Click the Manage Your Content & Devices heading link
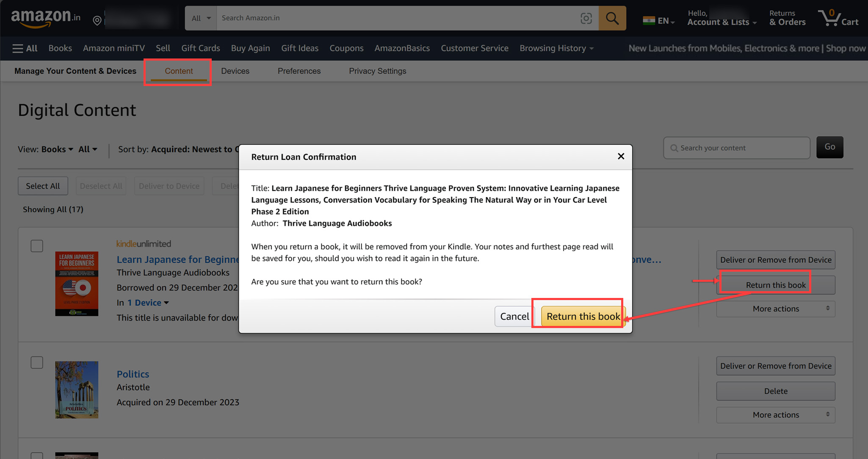The height and width of the screenshot is (459, 868). pos(75,71)
